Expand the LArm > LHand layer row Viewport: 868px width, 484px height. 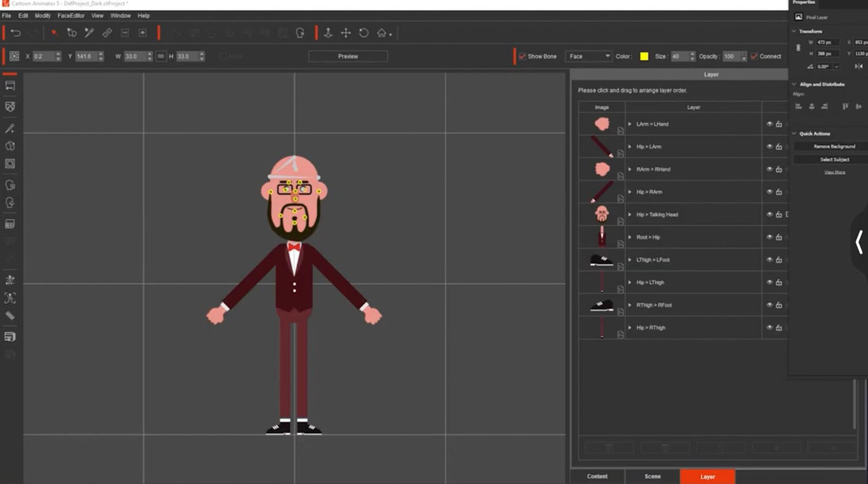[630, 124]
